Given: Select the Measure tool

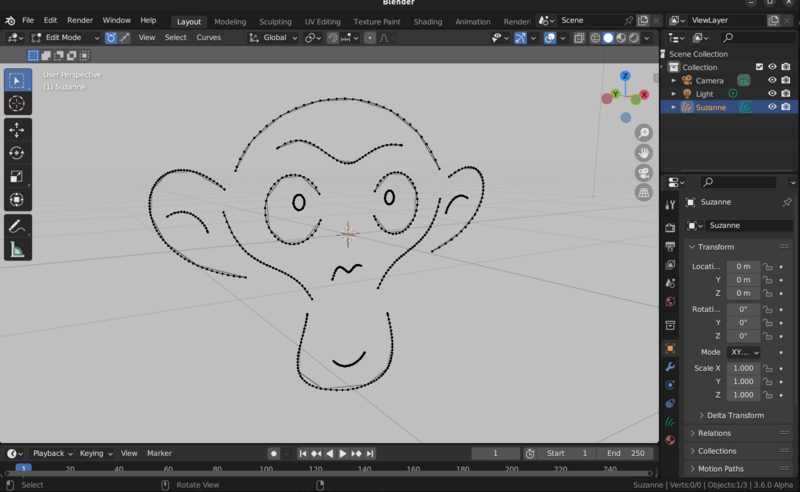Looking at the screenshot, I should click(17, 250).
